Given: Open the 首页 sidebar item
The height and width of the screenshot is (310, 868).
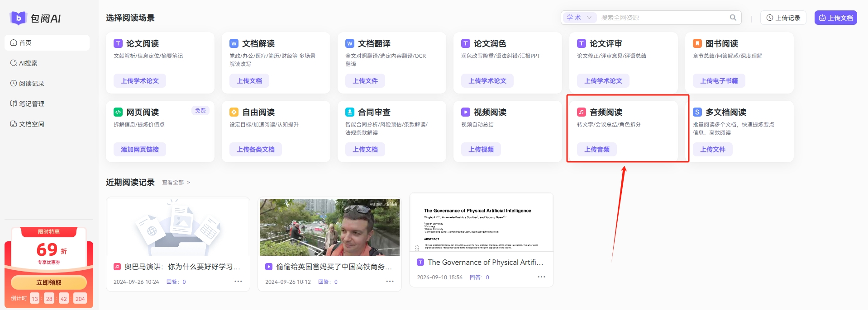Looking at the screenshot, I should point(47,42).
